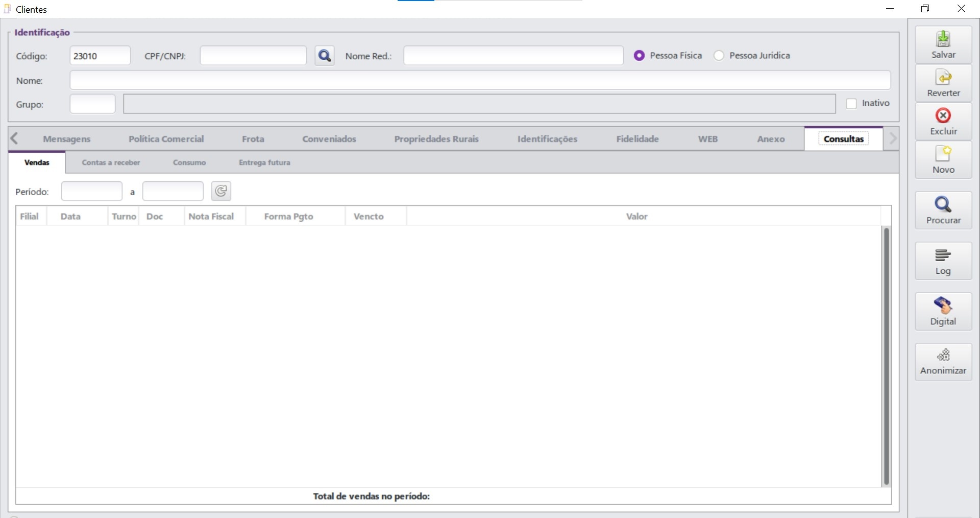The height and width of the screenshot is (518, 980).
Task: Open the Política Comercial tab
Action: (x=166, y=139)
